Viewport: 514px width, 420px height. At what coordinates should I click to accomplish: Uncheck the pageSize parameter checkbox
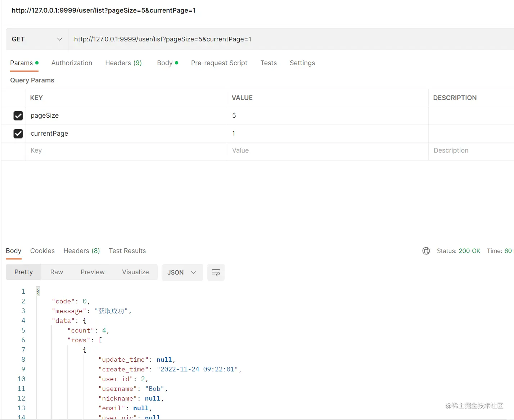tap(18, 116)
